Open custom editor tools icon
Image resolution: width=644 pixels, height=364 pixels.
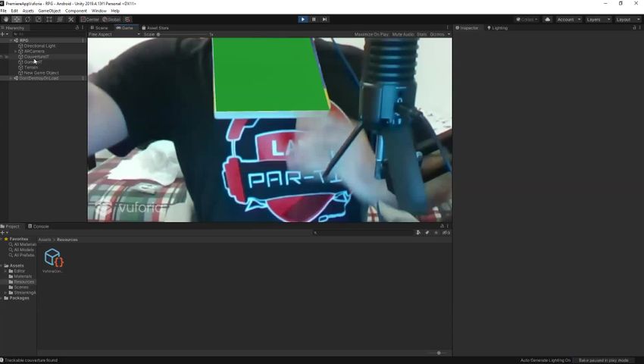click(x=71, y=19)
